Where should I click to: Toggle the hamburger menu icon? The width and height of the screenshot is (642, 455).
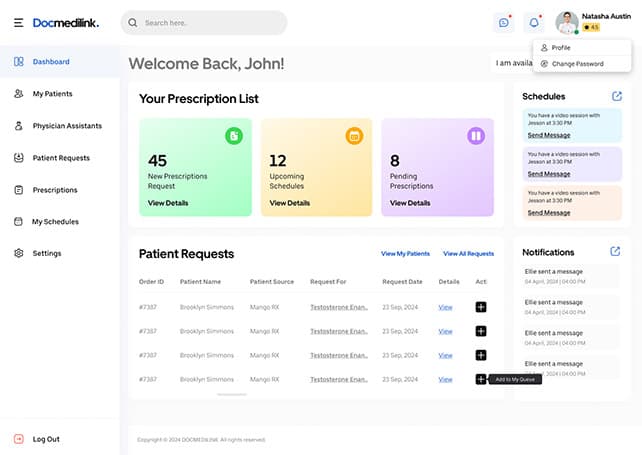(x=18, y=22)
